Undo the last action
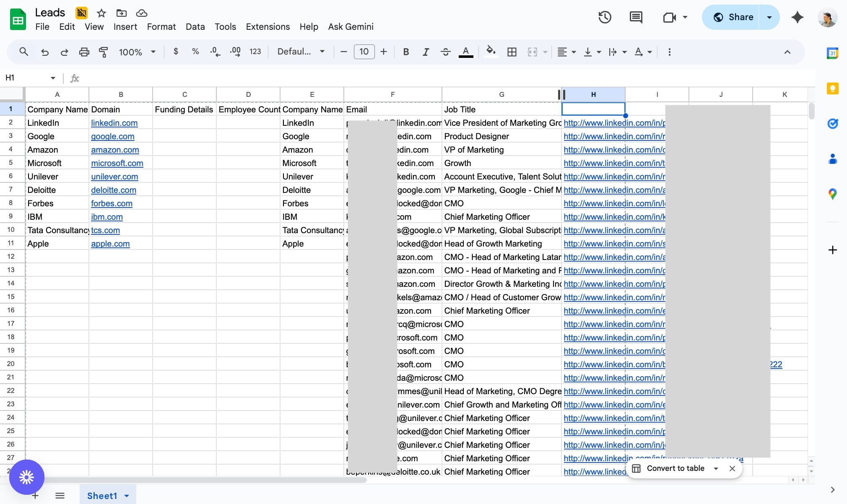This screenshot has width=847, height=504. point(45,52)
